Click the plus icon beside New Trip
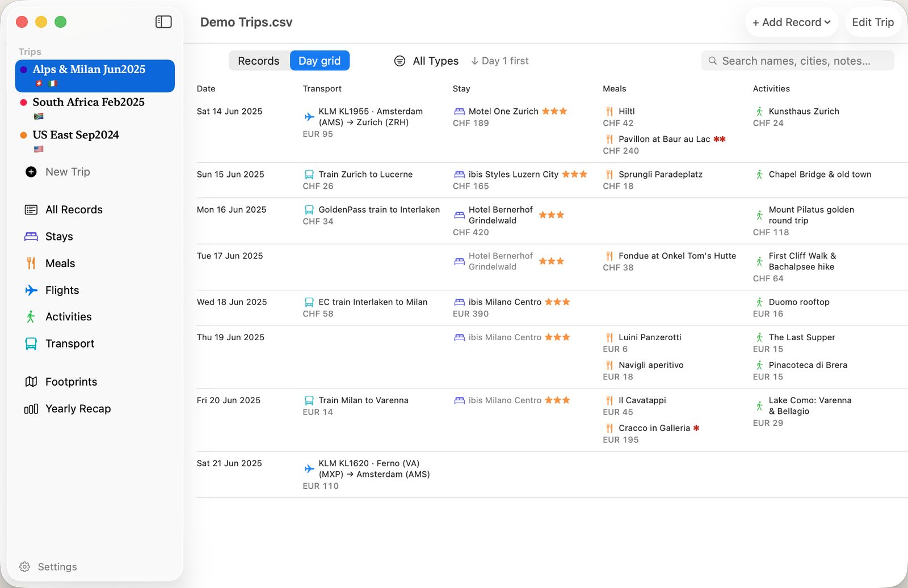This screenshot has height=588, width=908. [31, 172]
